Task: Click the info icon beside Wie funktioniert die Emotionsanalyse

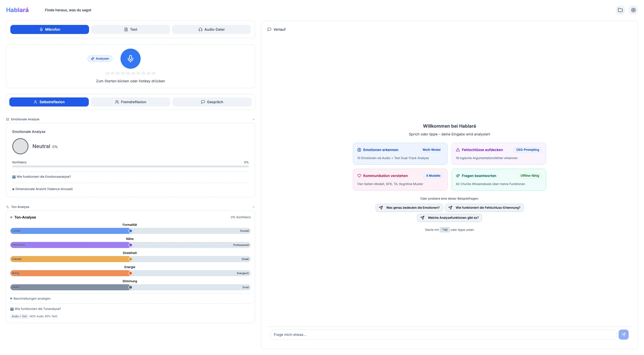Action: pos(14,177)
